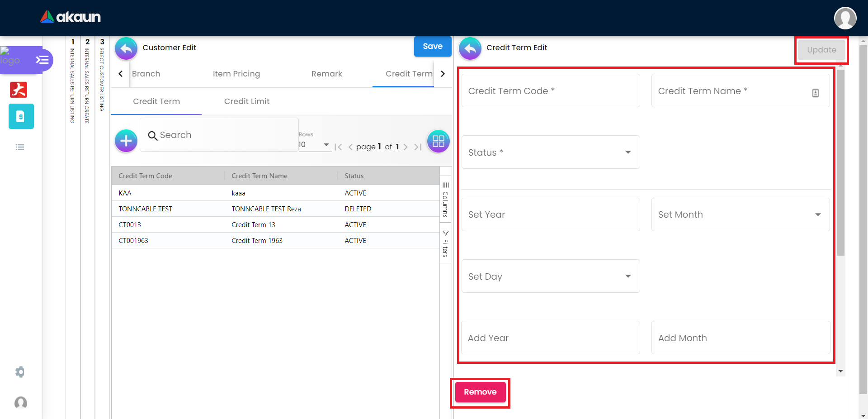Open the Set Day dropdown
Image resolution: width=868 pixels, height=419 pixels.
pos(550,276)
